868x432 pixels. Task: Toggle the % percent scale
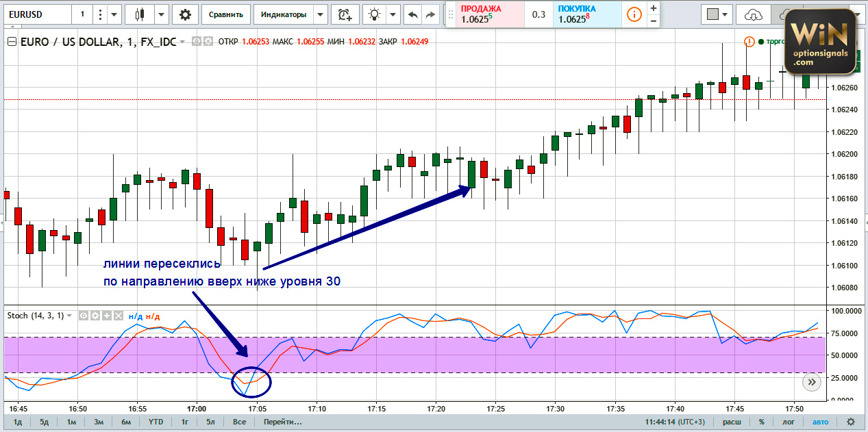coord(761,422)
